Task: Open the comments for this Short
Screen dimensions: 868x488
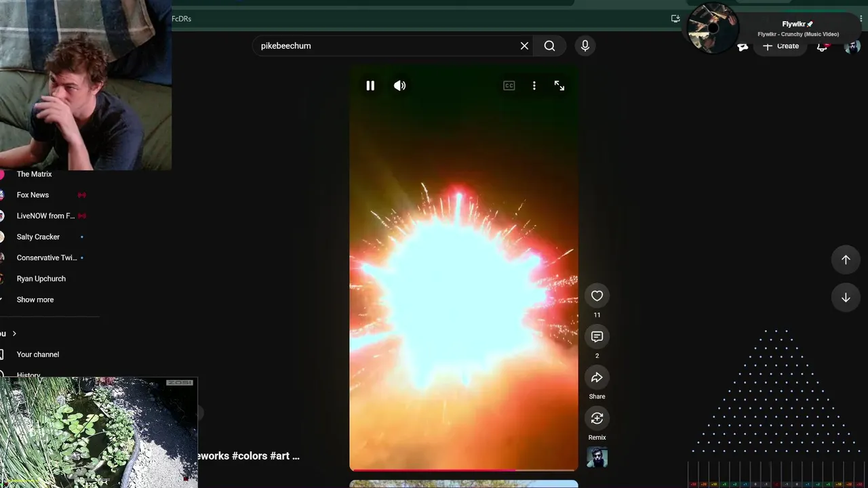Action: 597,337
